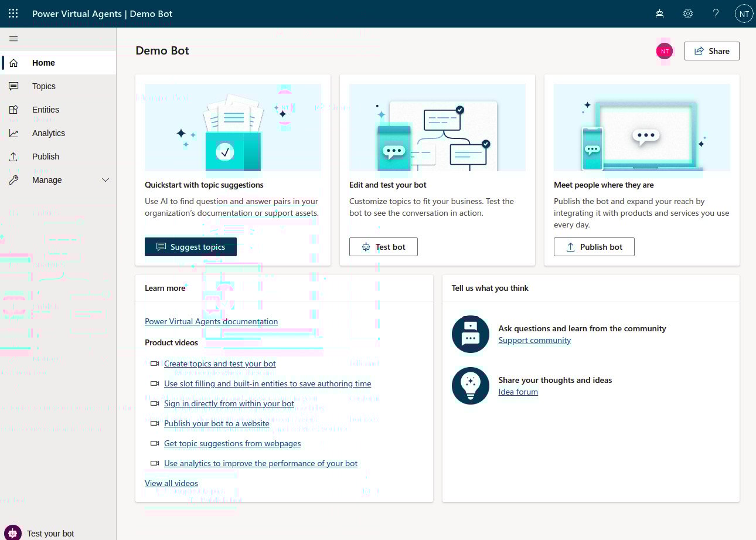Open Analytics in the sidebar
The image size is (756, 540).
click(x=59, y=133)
